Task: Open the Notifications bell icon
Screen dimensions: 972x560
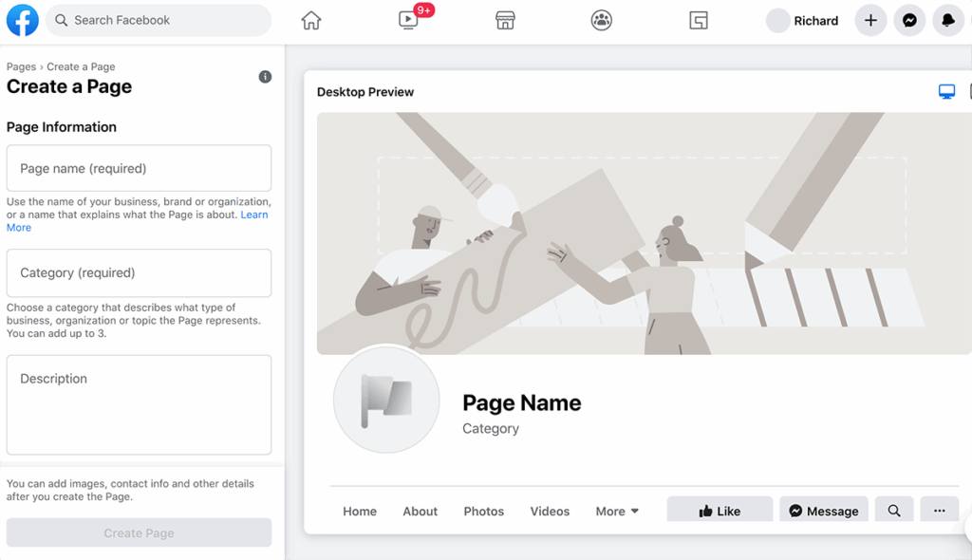Action: pos(948,20)
